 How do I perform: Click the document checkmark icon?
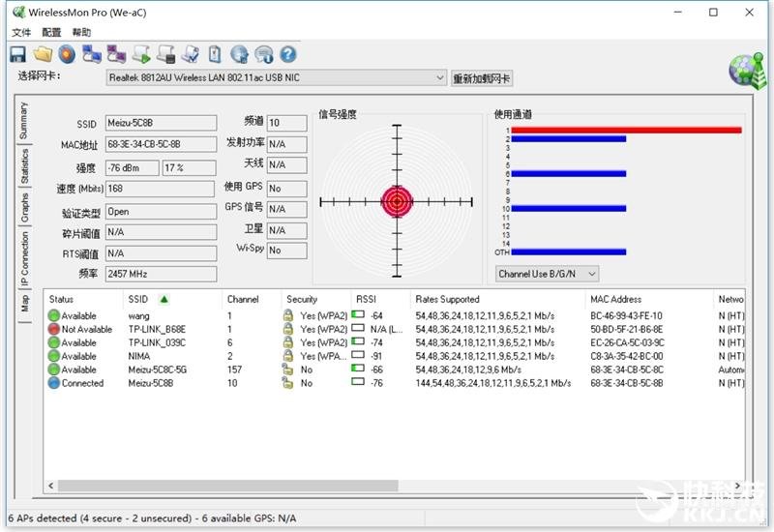pos(190,54)
